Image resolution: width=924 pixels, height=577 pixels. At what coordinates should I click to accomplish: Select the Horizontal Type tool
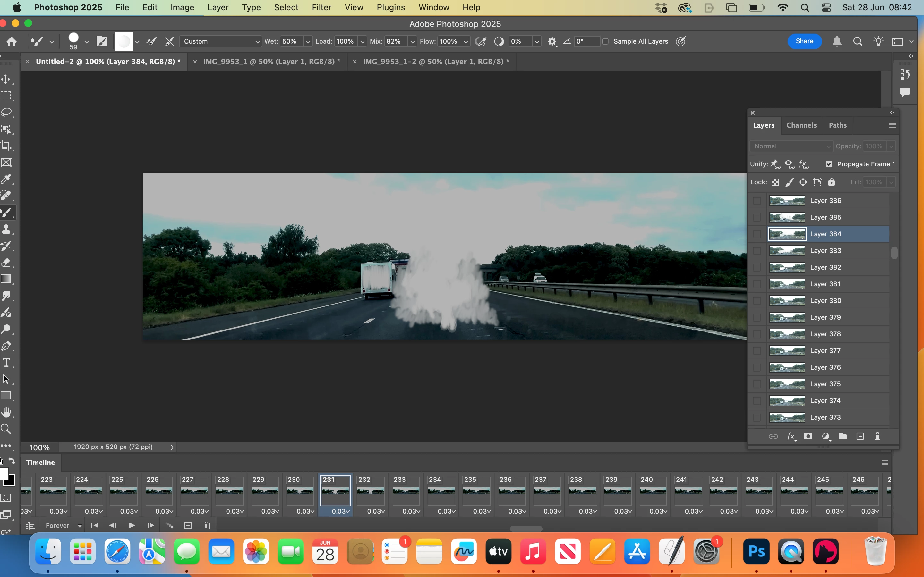(x=6, y=363)
